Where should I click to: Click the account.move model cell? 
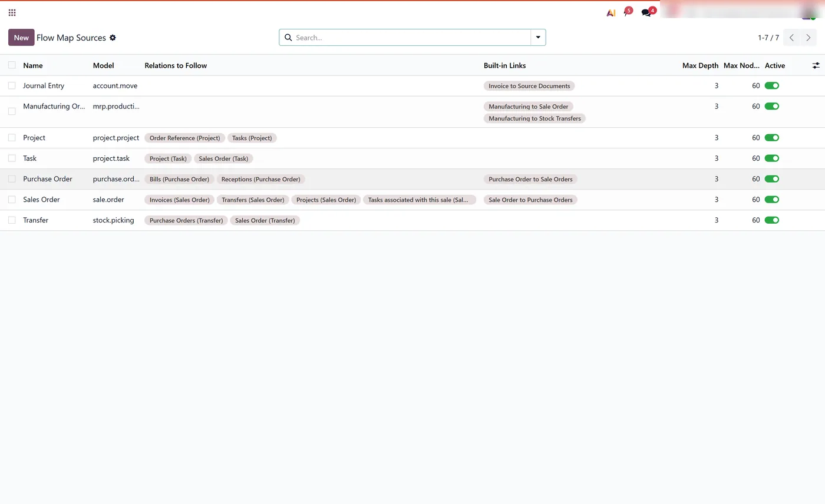[x=115, y=86]
